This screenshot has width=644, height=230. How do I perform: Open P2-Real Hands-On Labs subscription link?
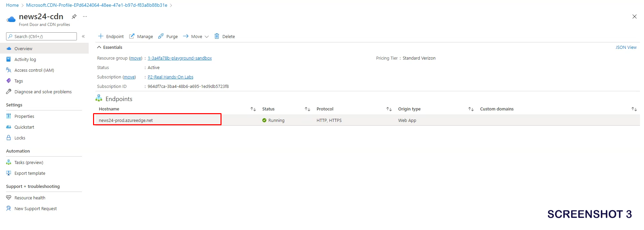click(x=170, y=77)
